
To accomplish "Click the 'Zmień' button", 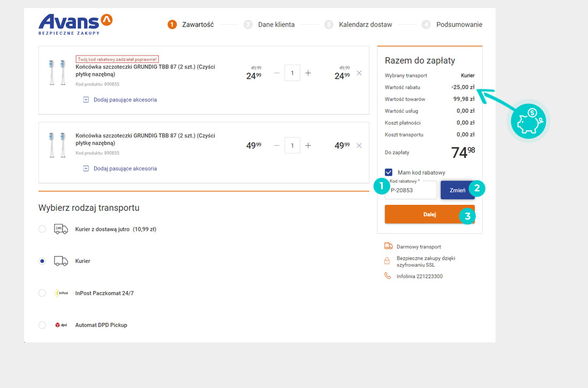I will pyautogui.click(x=458, y=190).
